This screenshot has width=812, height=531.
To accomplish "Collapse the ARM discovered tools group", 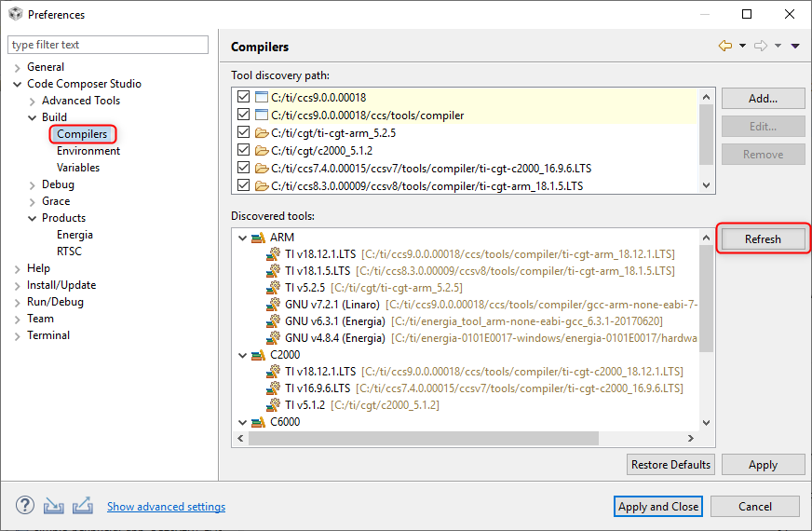I will pos(242,238).
